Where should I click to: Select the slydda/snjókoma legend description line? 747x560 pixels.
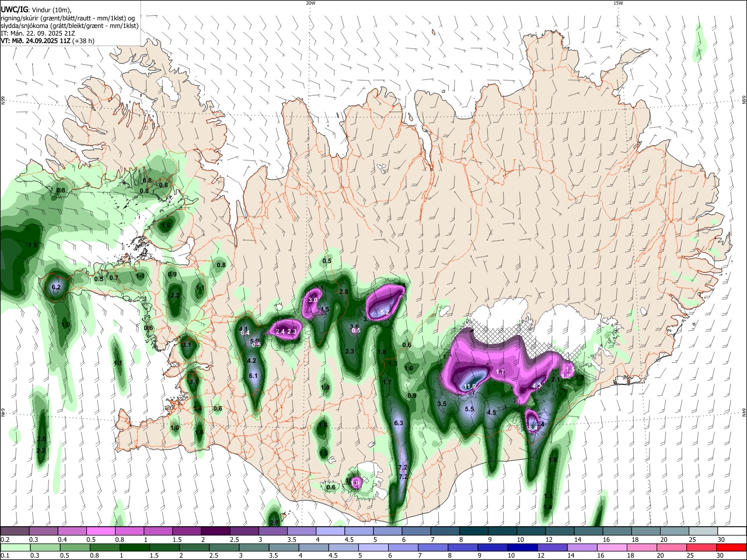click(x=69, y=26)
